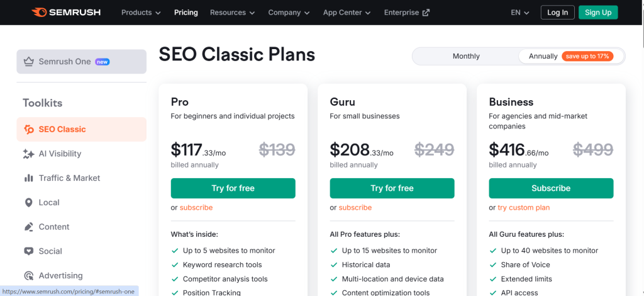Click the Content pencil icon
Screen dimensions: 644x296
coord(28,227)
